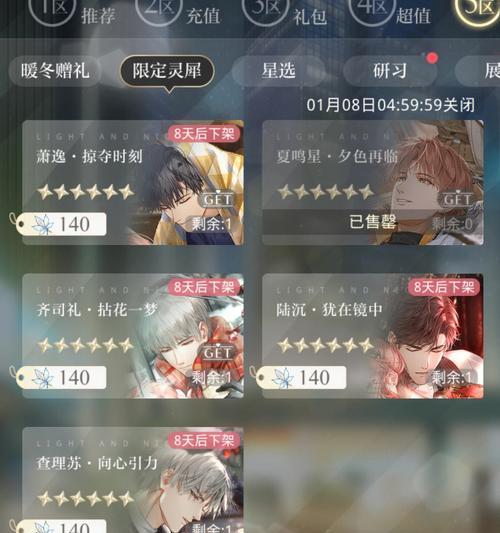Open the 查理苏·向心引力 card

(133, 480)
